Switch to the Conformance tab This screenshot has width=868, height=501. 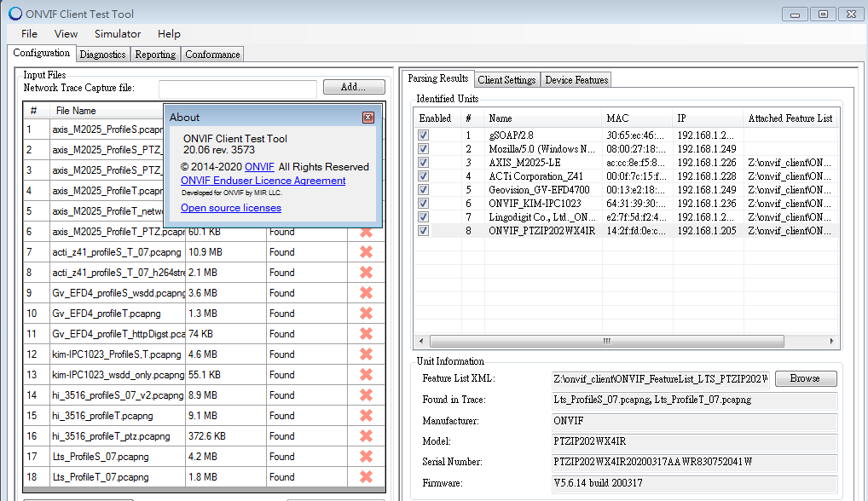(x=212, y=55)
